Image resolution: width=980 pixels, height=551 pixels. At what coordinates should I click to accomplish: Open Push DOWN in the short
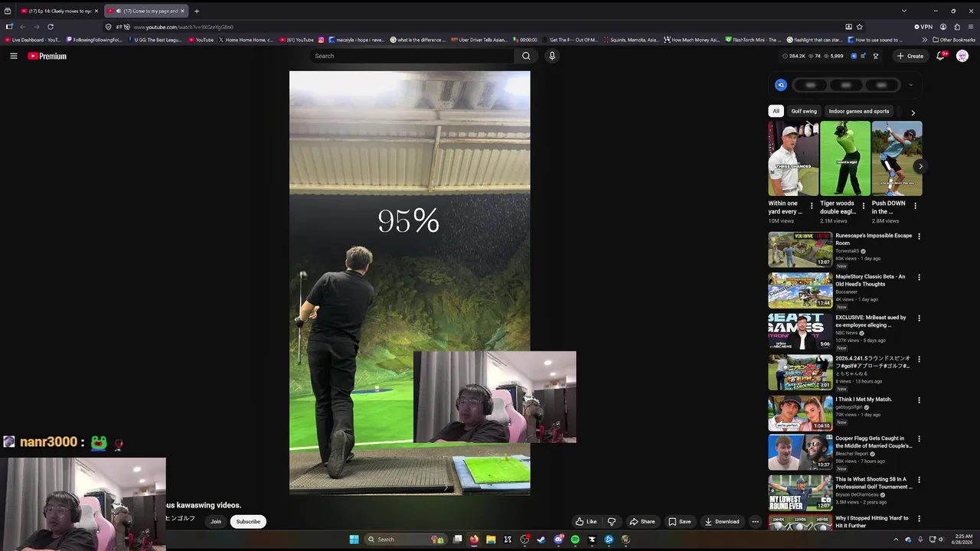[x=897, y=158]
